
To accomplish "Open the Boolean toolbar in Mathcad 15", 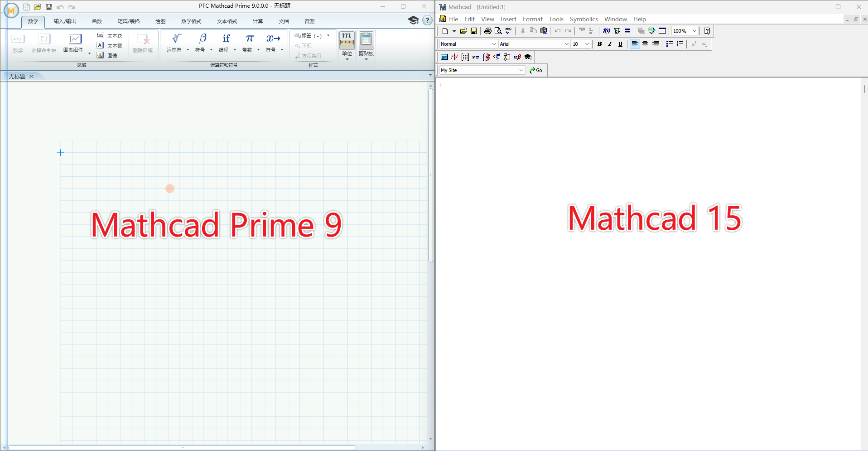I will pos(497,57).
